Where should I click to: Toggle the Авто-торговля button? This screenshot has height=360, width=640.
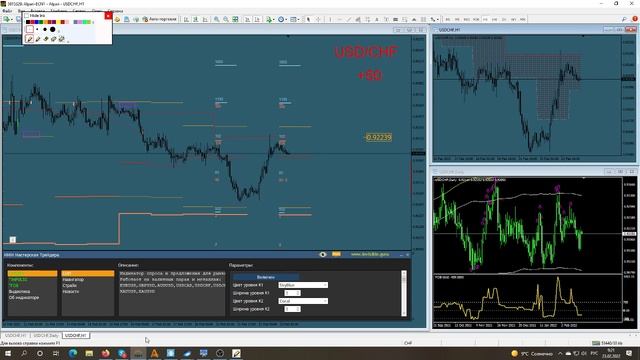point(159,19)
